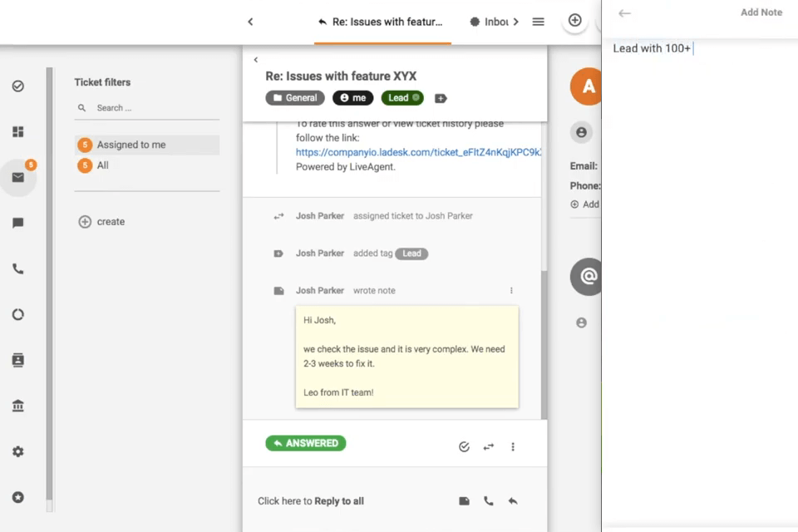Click back arrow in Add Note panel
Image resolution: width=798 pixels, height=532 pixels.
[624, 14]
